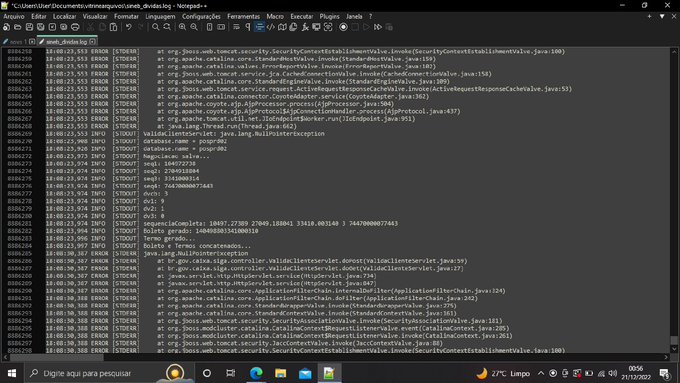
Task: Open File Explorer from the taskbar
Action: pyautogui.click(x=281, y=373)
